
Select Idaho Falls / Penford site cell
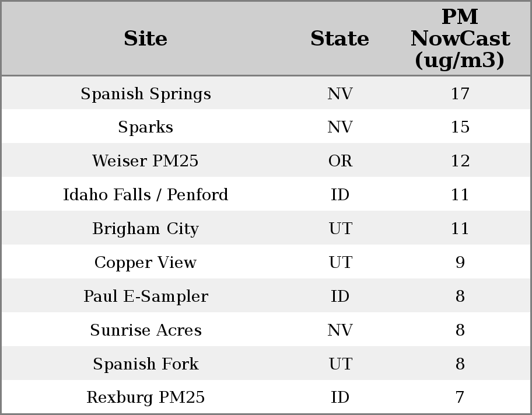point(145,195)
